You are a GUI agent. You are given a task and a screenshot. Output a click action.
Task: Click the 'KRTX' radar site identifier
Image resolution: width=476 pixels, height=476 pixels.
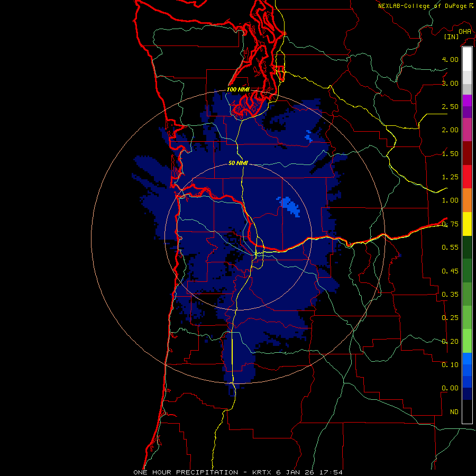pos(262,472)
